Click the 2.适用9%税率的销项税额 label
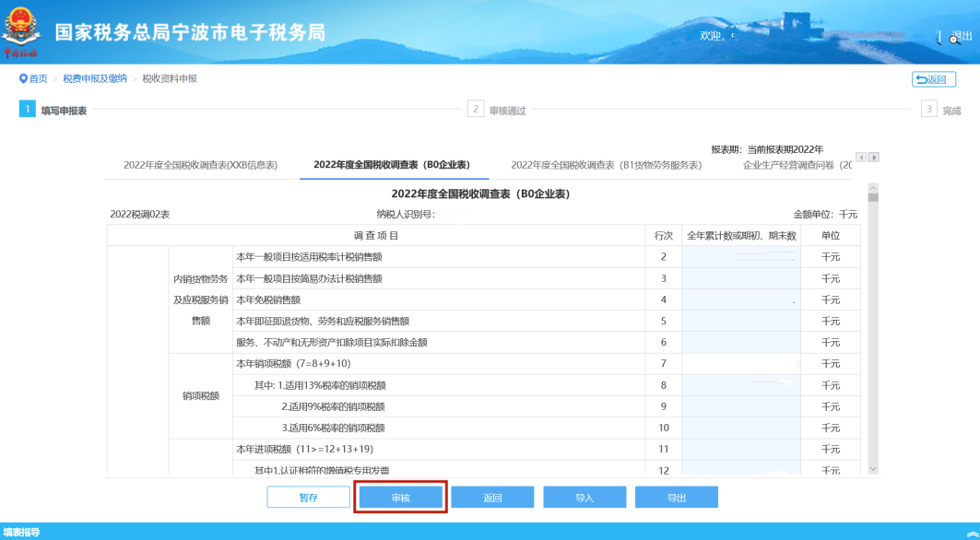The height and width of the screenshot is (540, 980). [333, 407]
